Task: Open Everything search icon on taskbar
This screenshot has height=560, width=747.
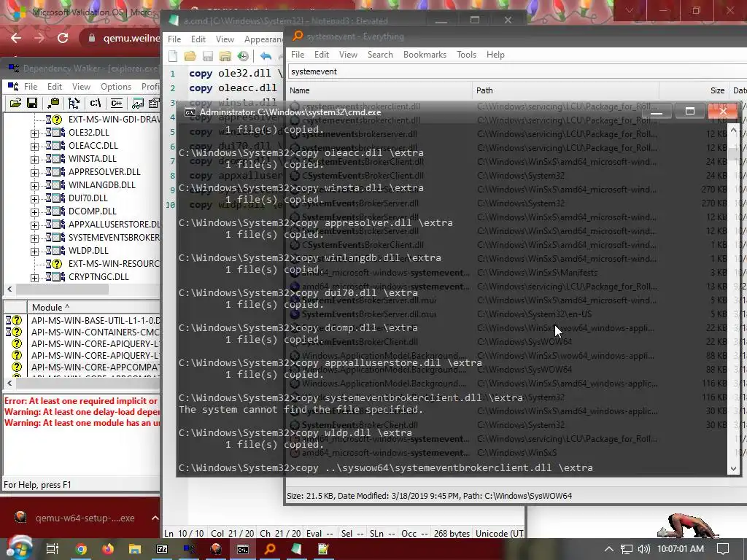Action: (270, 549)
